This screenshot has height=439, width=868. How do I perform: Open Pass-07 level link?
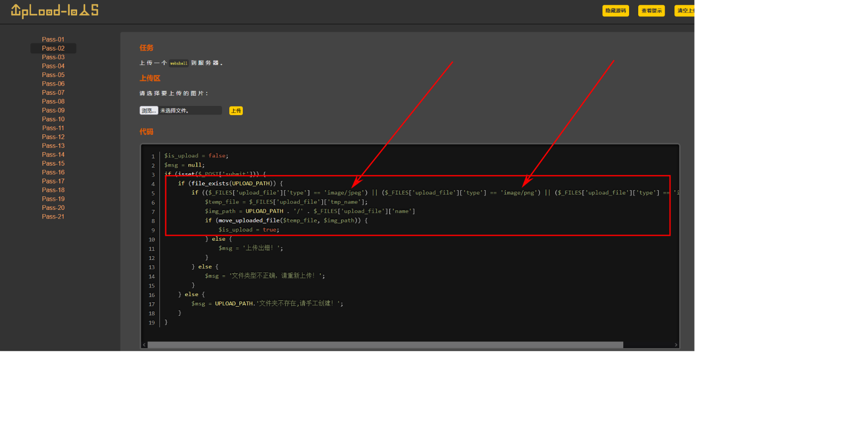pos(53,92)
